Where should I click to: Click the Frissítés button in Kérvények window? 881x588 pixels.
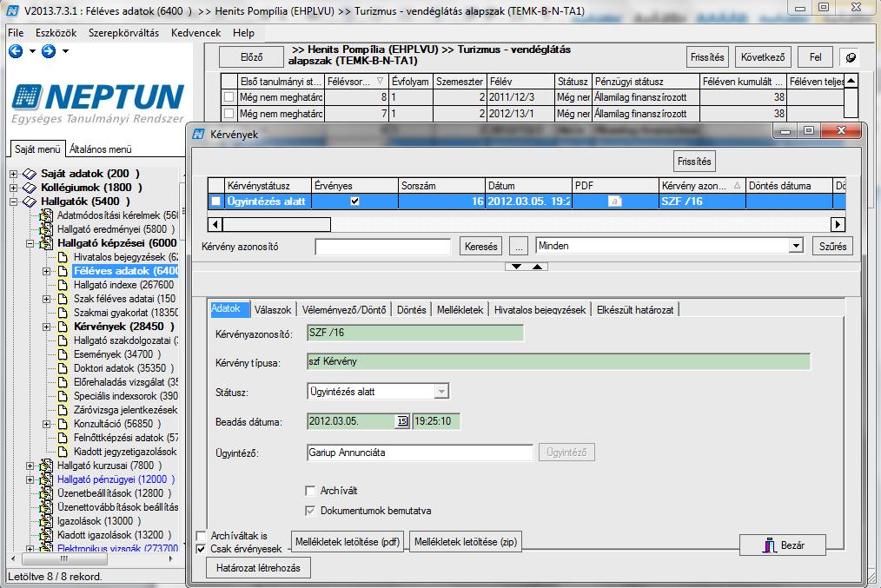(694, 162)
